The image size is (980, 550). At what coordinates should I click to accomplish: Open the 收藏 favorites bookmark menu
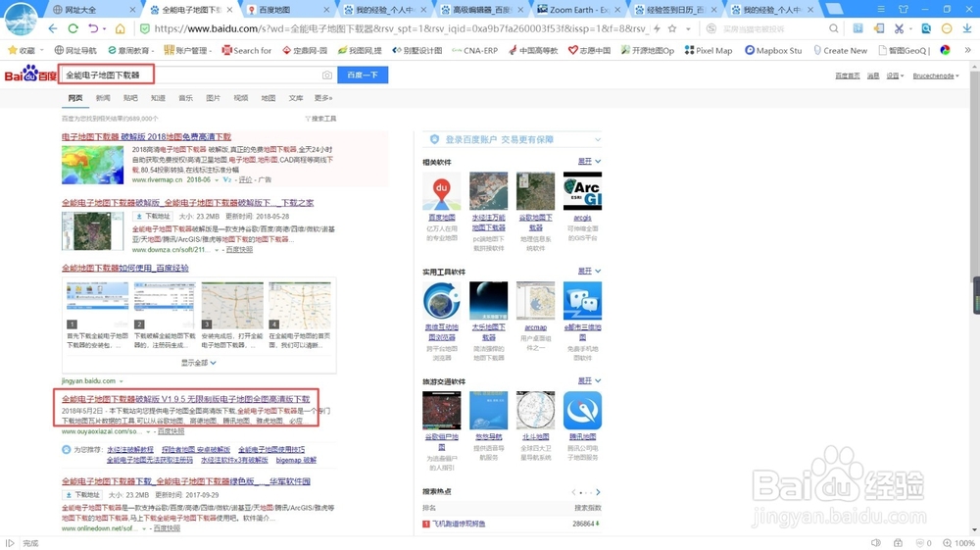[x=25, y=50]
